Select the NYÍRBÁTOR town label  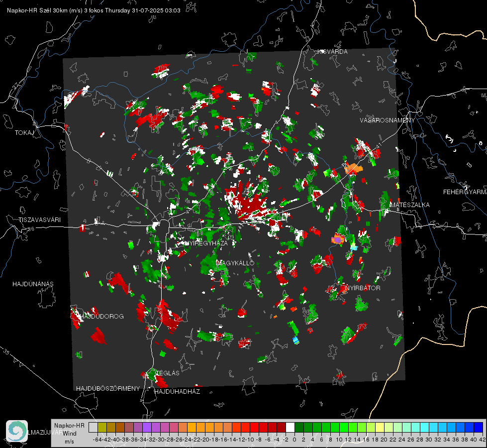(x=363, y=288)
